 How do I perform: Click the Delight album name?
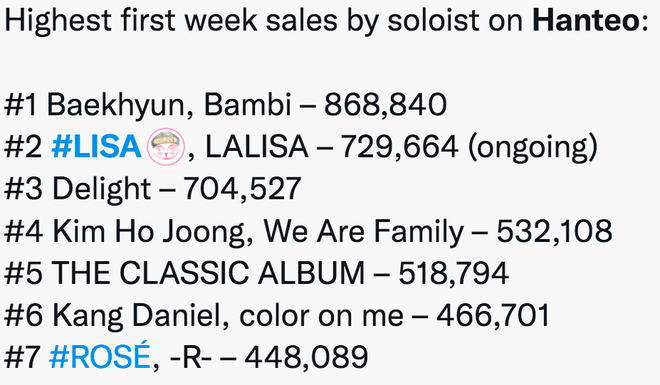tap(101, 189)
